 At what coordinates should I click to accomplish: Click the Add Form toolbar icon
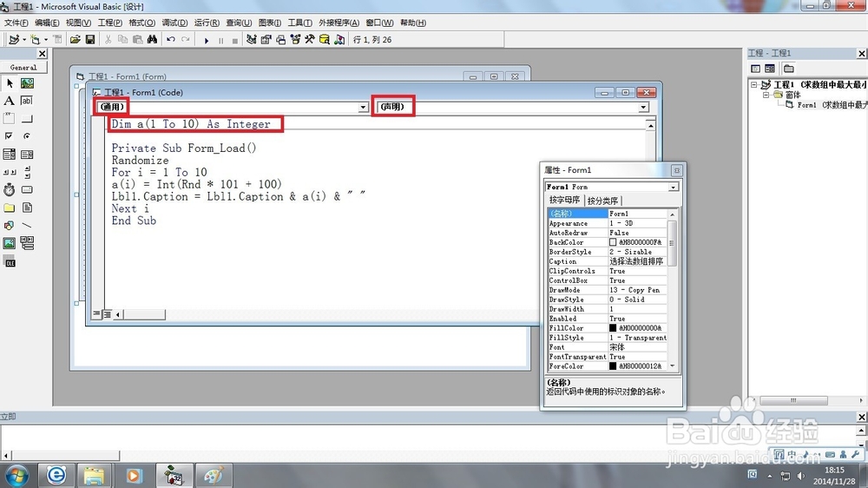36,39
